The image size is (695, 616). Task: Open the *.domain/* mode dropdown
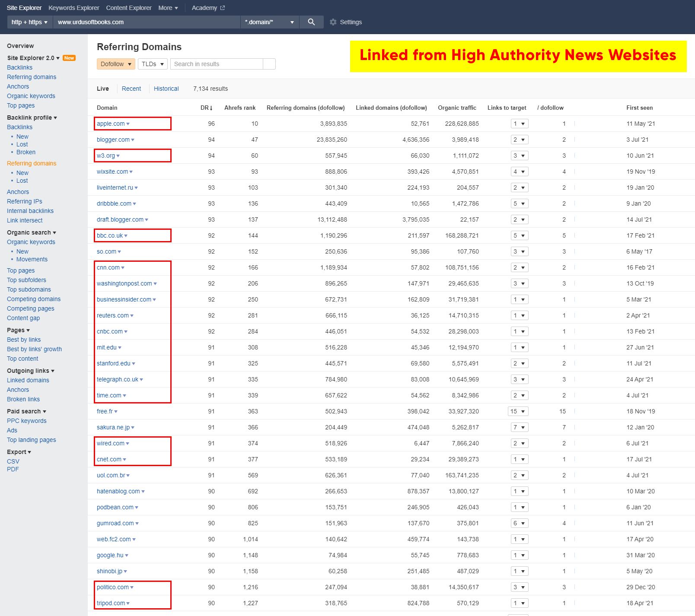pos(269,22)
